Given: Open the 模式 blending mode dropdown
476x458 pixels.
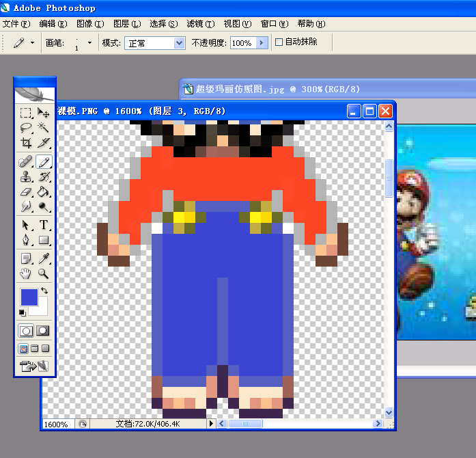Looking at the screenshot, I should click(x=180, y=43).
